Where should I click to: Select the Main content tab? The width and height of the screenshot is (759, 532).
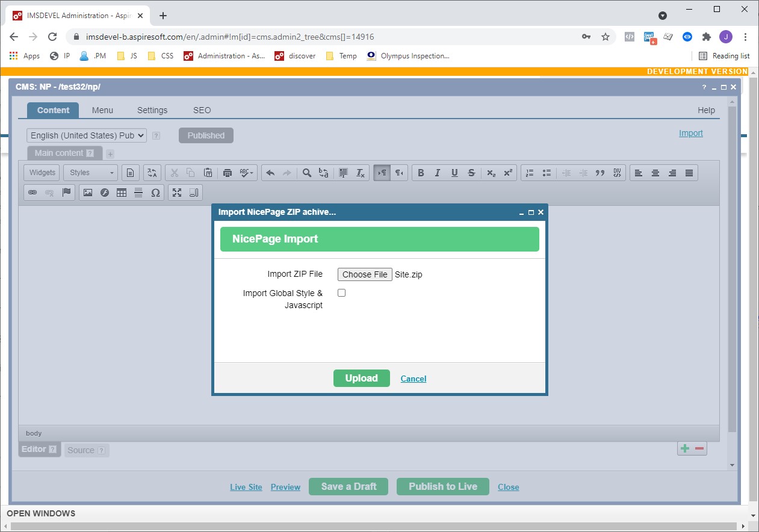tap(64, 153)
